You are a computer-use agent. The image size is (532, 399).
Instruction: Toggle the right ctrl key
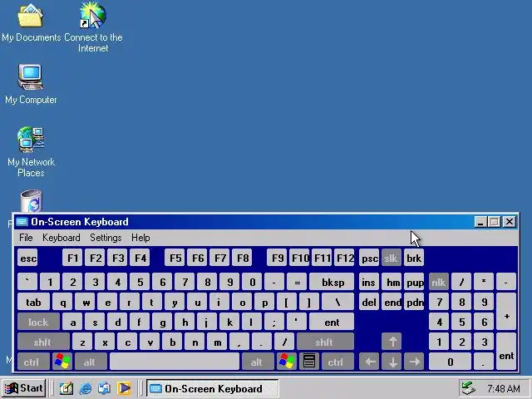point(337,362)
